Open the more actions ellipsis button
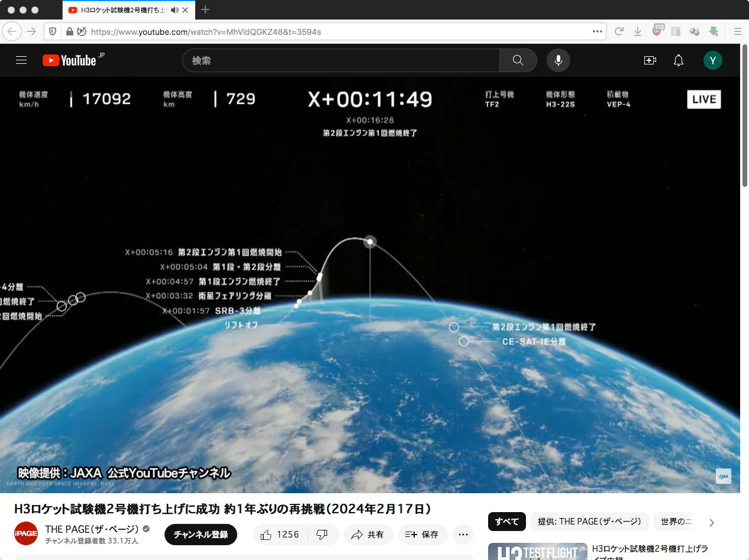The height and width of the screenshot is (560, 749). tap(463, 535)
